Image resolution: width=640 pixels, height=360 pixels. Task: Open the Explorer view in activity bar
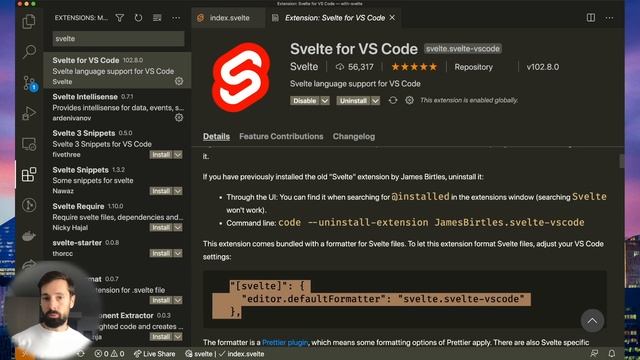tap(29, 22)
